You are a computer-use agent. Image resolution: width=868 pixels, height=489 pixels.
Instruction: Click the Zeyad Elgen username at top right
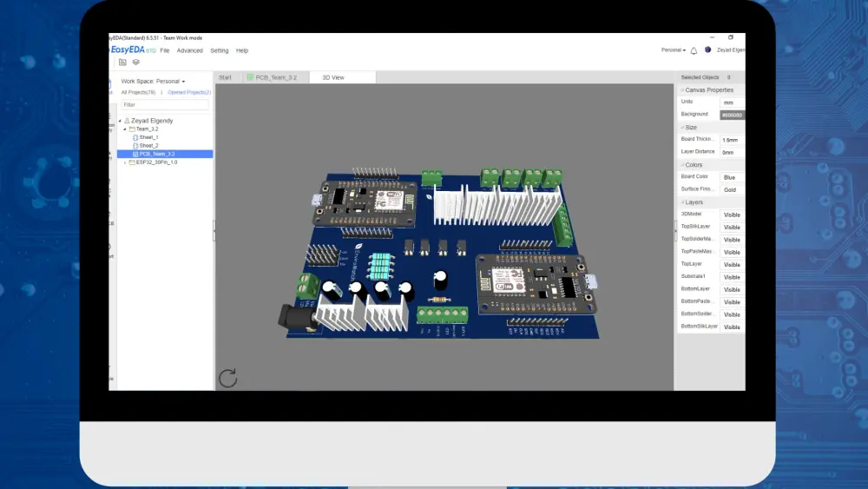(731, 50)
